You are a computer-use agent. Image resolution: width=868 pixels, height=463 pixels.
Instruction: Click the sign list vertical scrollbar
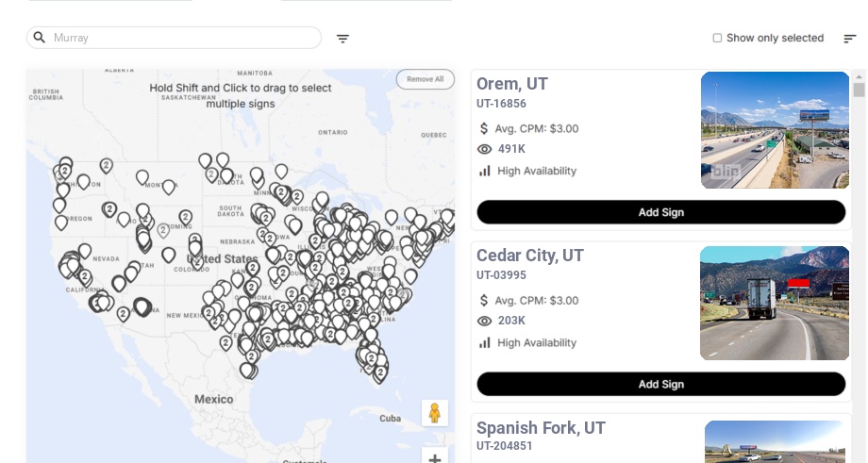point(859,91)
